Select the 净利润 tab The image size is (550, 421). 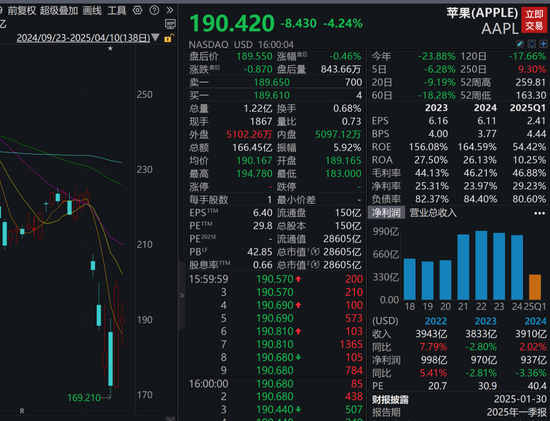(x=386, y=213)
